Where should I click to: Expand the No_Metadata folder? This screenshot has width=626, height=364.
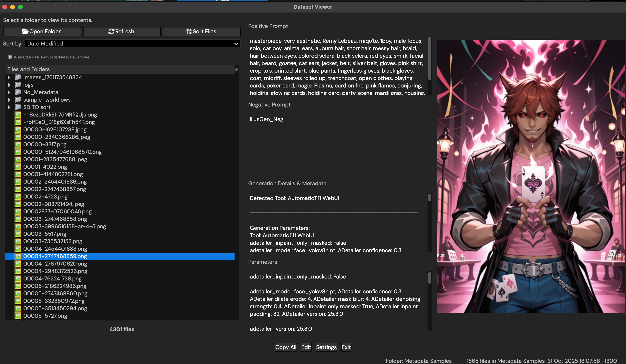tap(9, 92)
